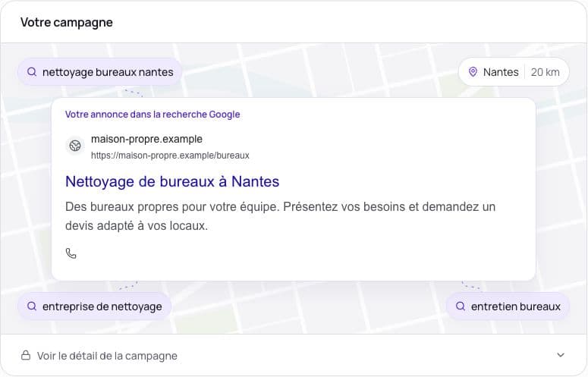Viewport: 588px width, 377px height.
Task: Click 'Votre annonce dans la recherche Google' label
Action: [x=153, y=115]
